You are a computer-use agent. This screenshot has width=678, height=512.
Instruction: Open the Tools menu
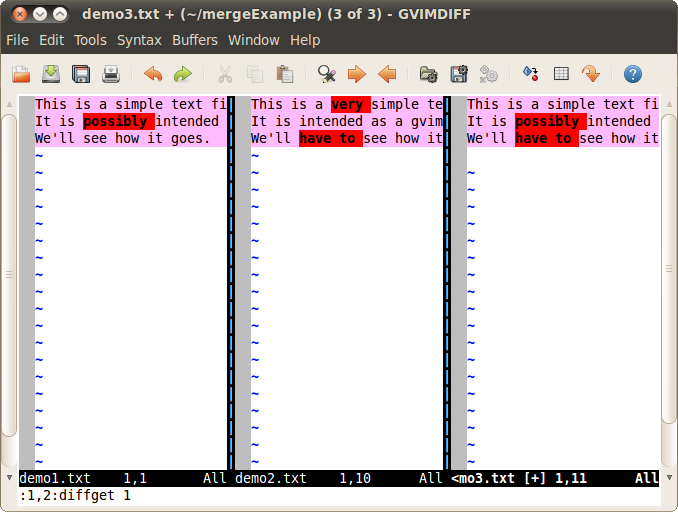coord(90,40)
